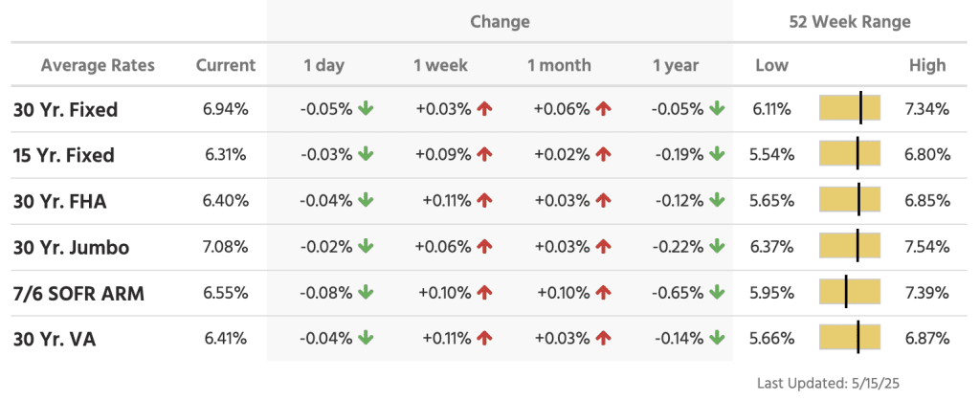Click the green down arrow for 7/6 SOFR ARM 1 year
Image resolution: width=980 pixels, height=401 pixels.
point(718,293)
